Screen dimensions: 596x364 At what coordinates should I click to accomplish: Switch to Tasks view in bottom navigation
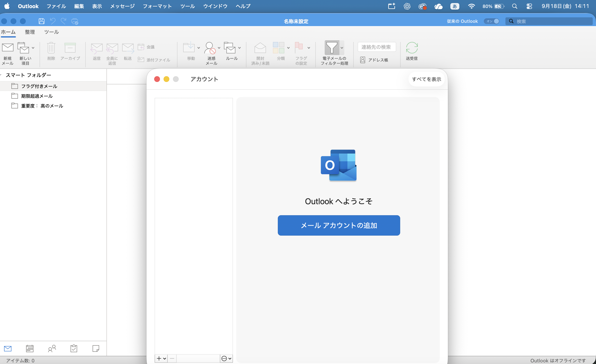click(x=74, y=349)
